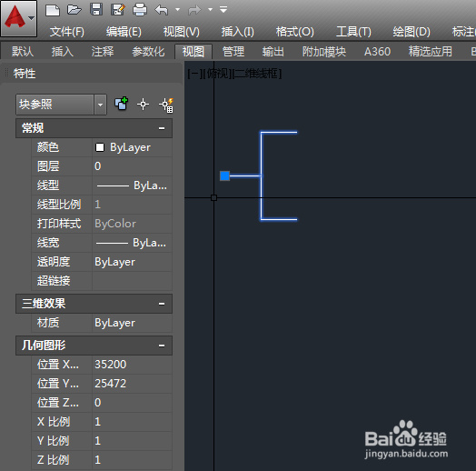Save the drawing with the floppy disk icon
The width and height of the screenshot is (476, 471).
point(96,9)
